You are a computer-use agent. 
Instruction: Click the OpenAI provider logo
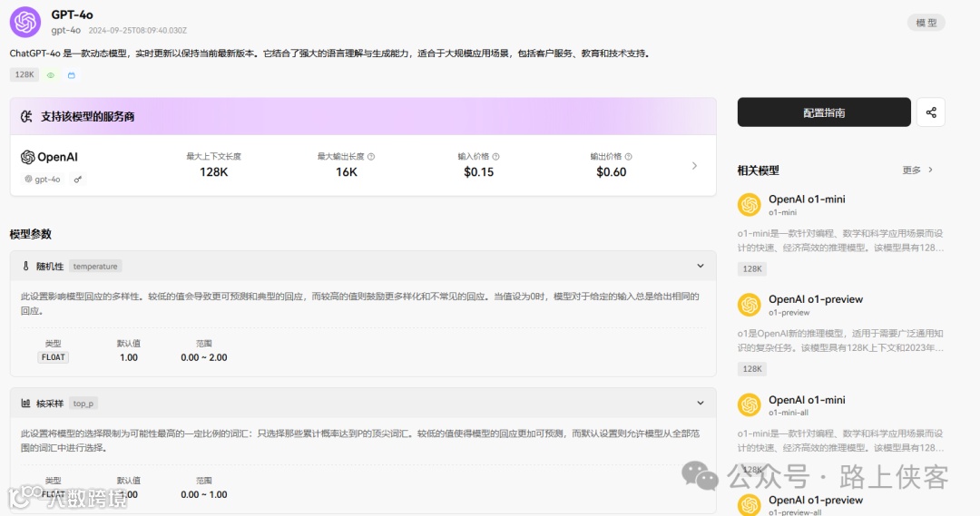[49, 158]
